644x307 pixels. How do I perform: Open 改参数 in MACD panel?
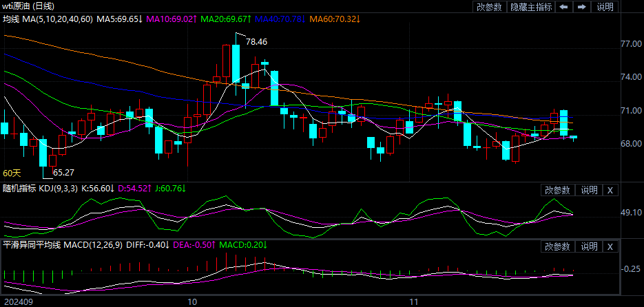(557, 246)
